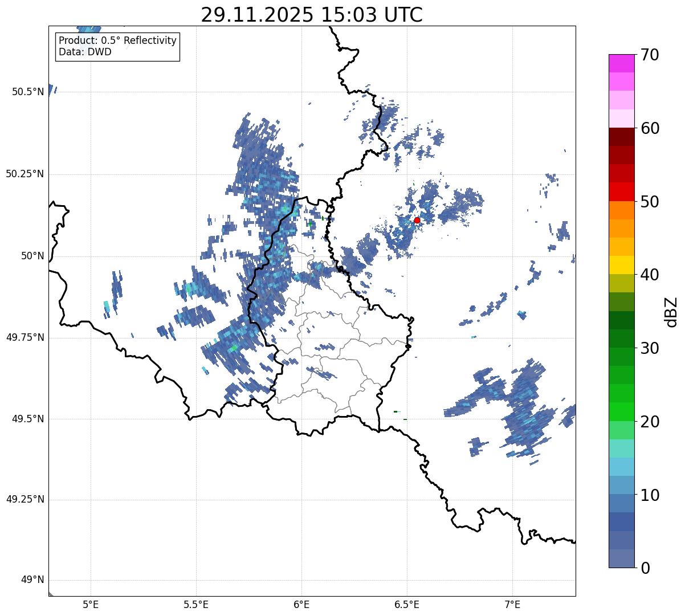
Task: Click the 49.75°N latitude label
Action: (x=25, y=337)
